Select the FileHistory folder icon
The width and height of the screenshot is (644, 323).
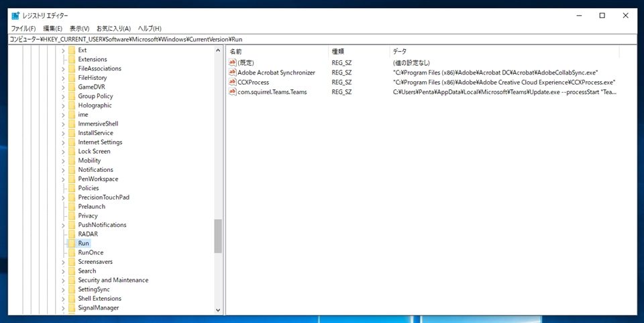[72, 78]
